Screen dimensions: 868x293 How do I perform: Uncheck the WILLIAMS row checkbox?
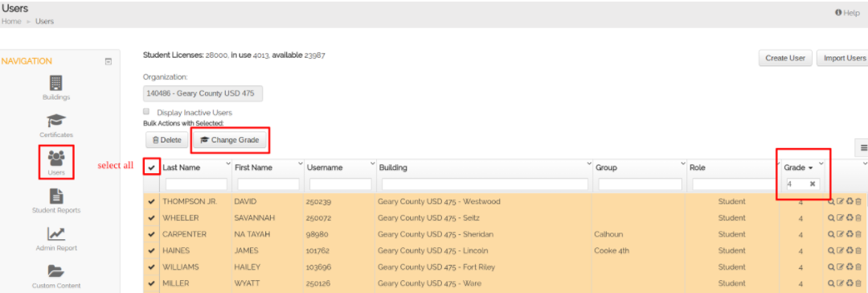(x=152, y=267)
